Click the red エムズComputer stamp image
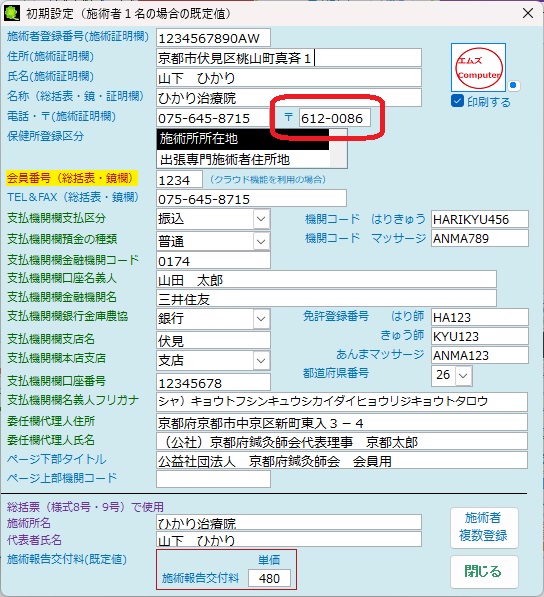This screenshot has width=544, height=597. pyautogui.click(x=479, y=67)
